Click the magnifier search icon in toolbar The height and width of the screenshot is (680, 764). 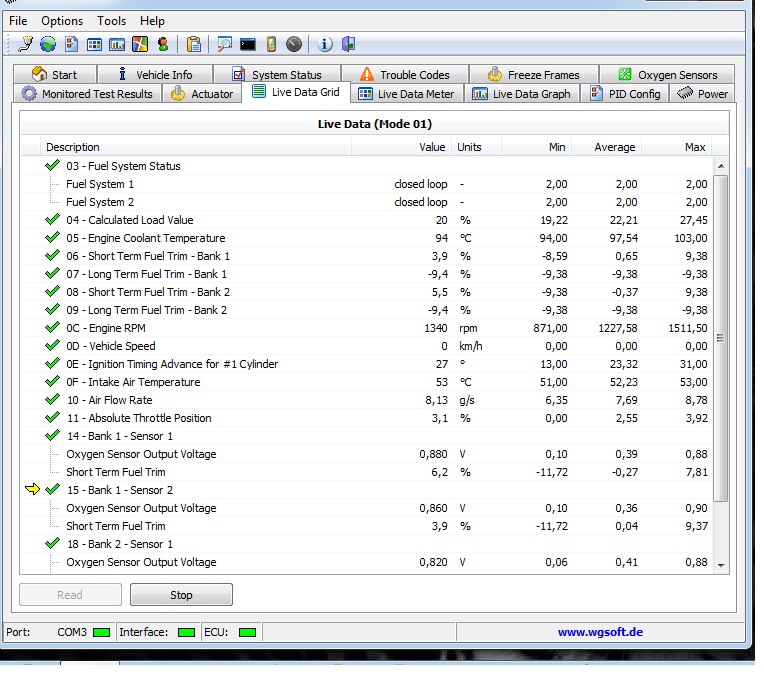pos(225,44)
